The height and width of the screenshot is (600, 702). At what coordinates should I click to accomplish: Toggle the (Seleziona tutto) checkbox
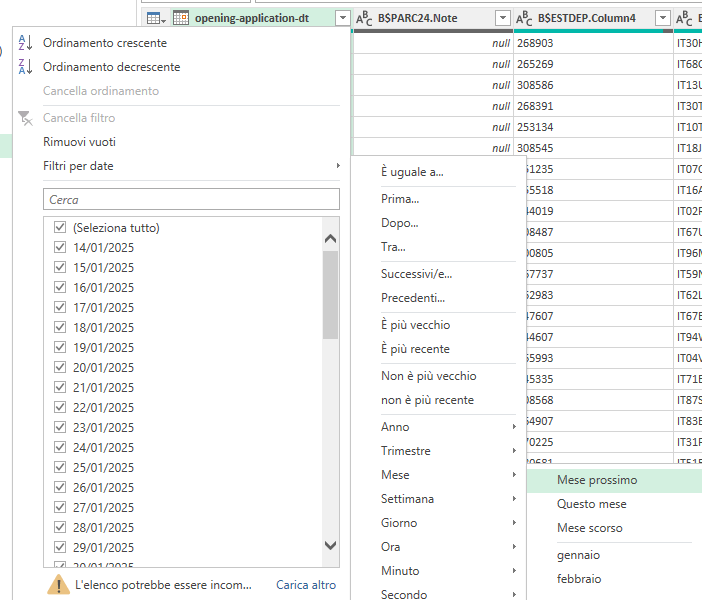tap(60, 227)
